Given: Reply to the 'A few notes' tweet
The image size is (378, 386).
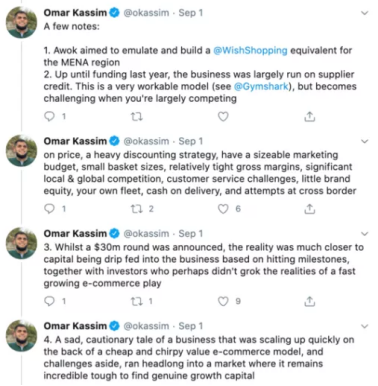Looking at the screenshot, I should (x=50, y=116).
